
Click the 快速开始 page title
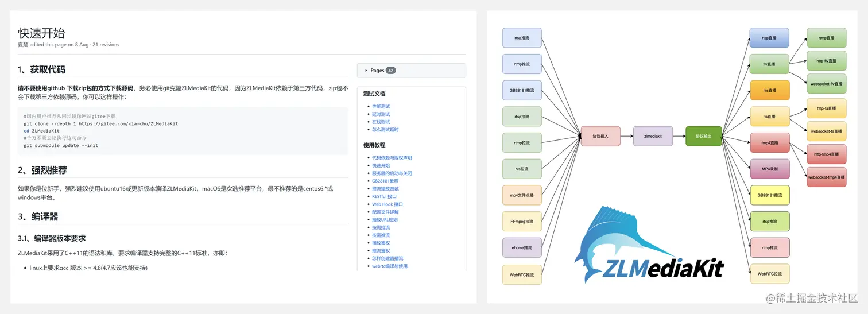[x=41, y=32]
